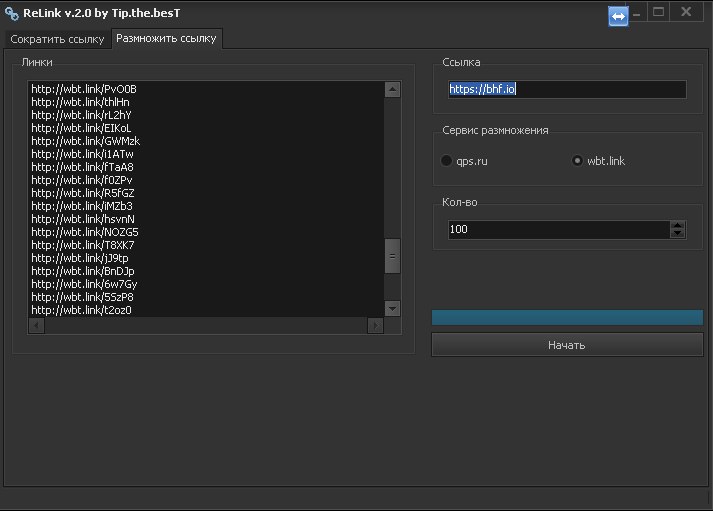Select link http://wbt.link/t2oz0

tap(81, 310)
